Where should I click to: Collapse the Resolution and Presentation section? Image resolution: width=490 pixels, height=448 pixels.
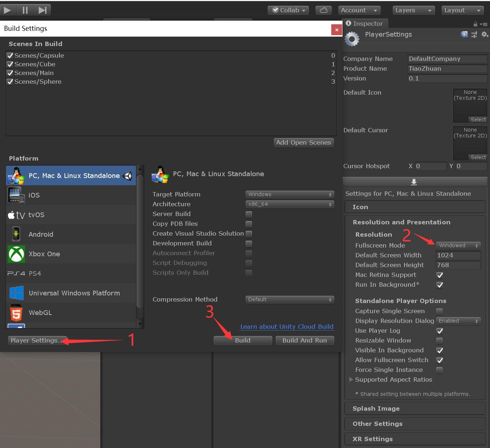click(x=402, y=222)
